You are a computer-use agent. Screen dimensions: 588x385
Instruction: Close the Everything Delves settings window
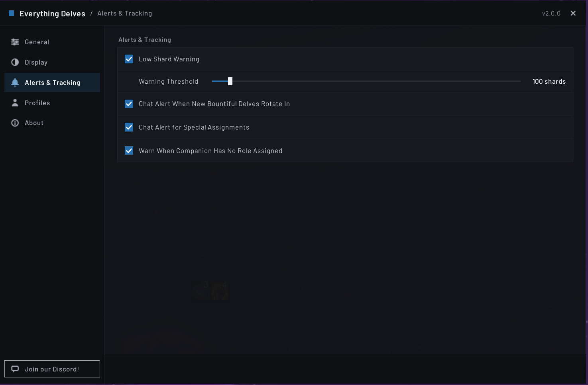[x=573, y=13]
